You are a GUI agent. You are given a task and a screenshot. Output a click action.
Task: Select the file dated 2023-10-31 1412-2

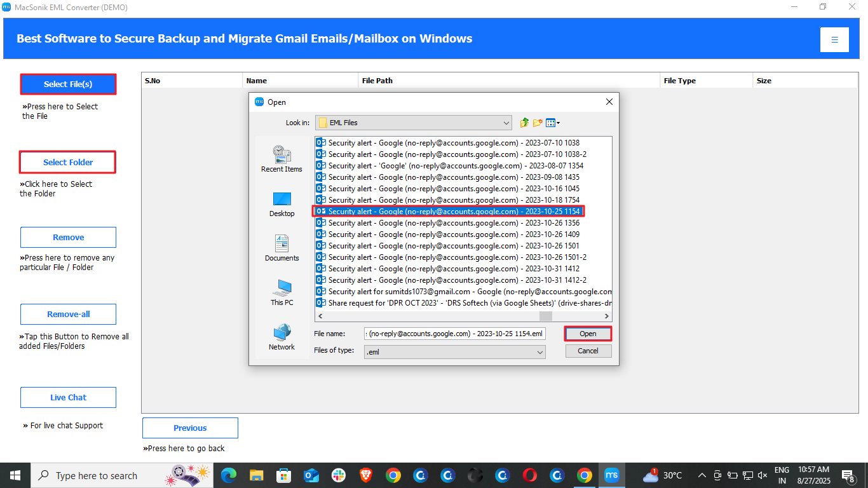click(x=451, y=280)
